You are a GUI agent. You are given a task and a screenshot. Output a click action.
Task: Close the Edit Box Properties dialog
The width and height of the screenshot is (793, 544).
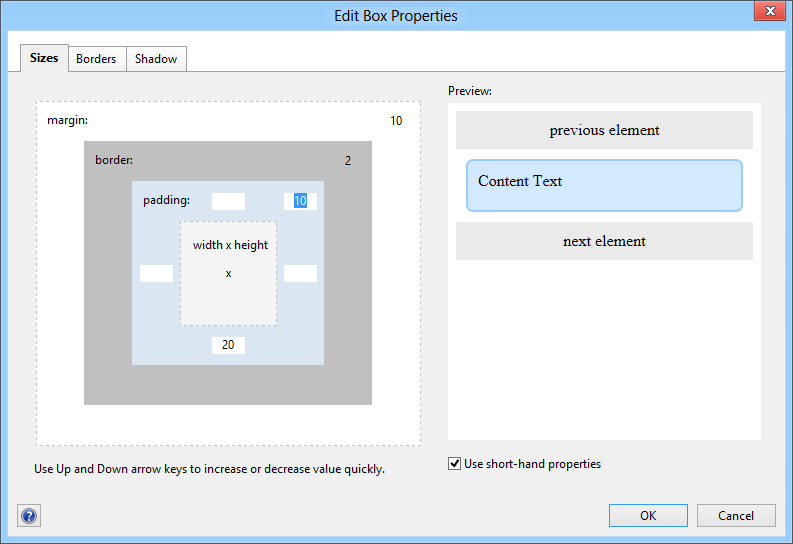pos(767,12)
